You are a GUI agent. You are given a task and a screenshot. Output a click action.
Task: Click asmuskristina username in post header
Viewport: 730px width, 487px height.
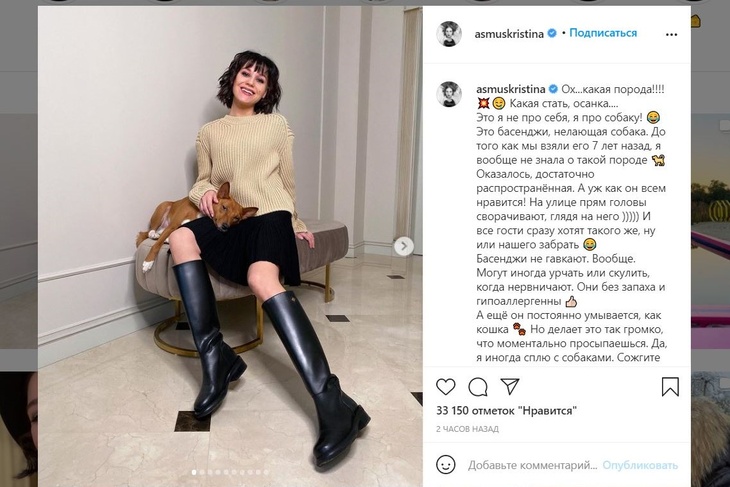tap(507, 33)
